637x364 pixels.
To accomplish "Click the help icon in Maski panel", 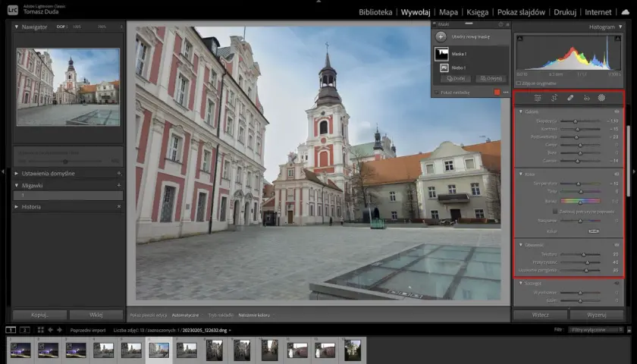I will 500,24.
